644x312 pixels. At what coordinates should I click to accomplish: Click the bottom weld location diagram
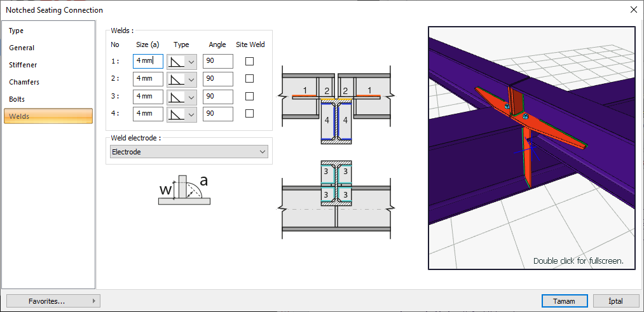pyautogui.click(x=336, y=199)
